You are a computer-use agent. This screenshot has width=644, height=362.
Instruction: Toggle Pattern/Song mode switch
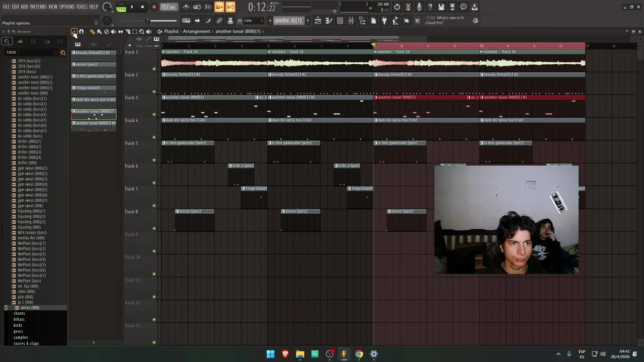[121, 7]
